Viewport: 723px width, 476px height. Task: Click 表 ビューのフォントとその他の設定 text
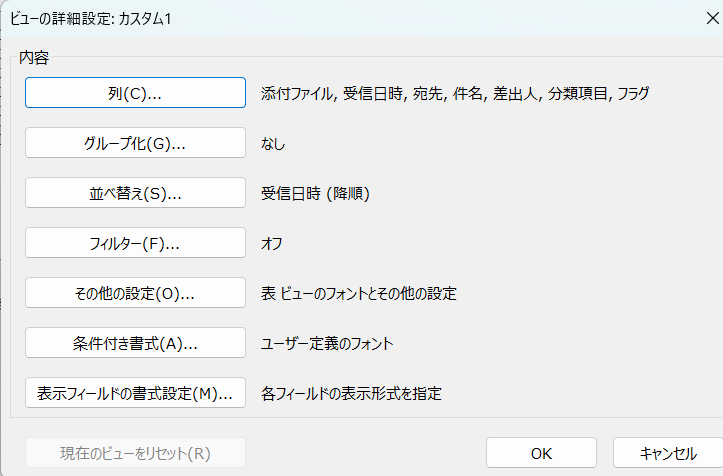pos(359,294)
